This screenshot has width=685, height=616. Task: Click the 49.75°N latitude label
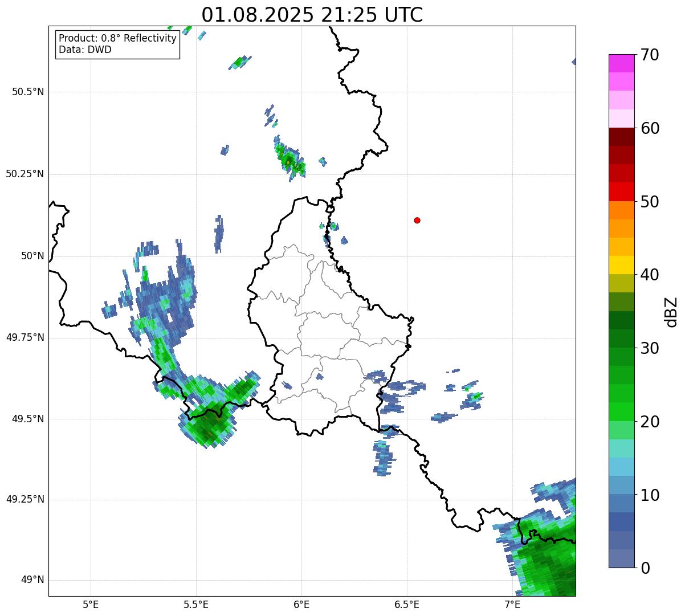25,337
